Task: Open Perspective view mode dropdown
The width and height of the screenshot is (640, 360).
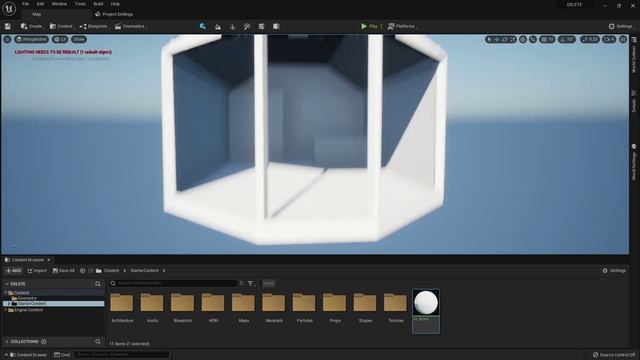Action: [31, 39]
